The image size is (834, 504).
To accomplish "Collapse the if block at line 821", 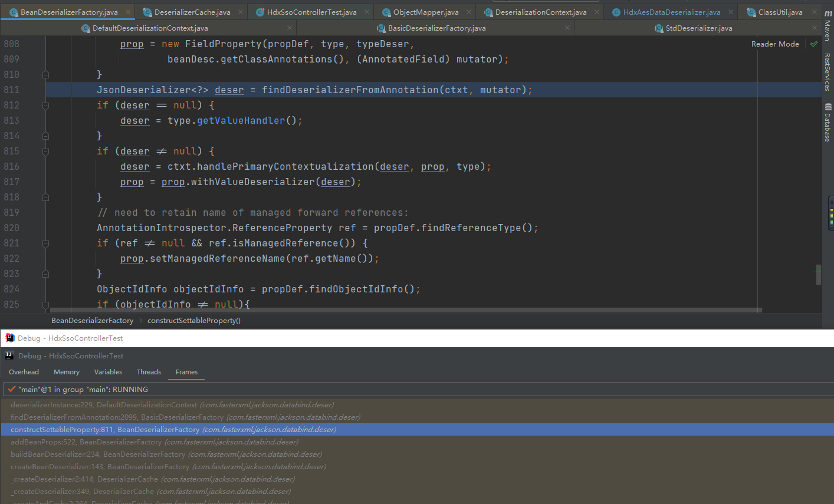I will pyautogui.click(x=45, y=243).
